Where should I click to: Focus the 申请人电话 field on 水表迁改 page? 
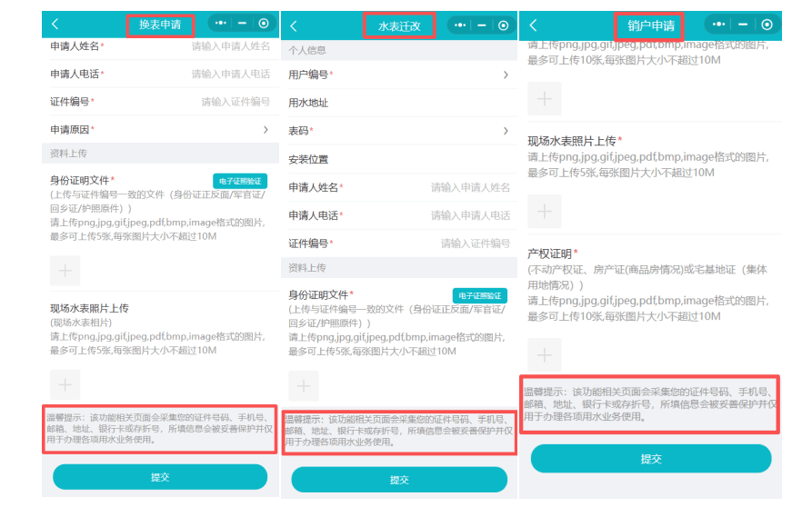(x=470, y=215)
